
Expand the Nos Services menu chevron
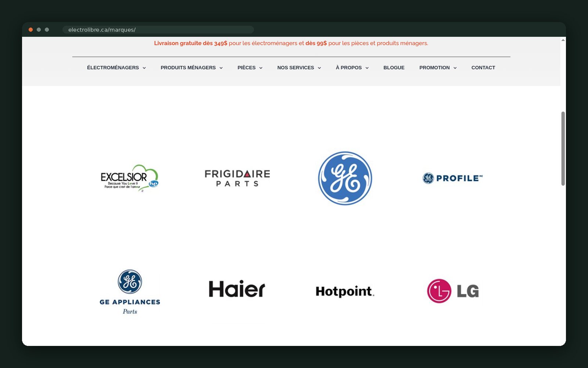(319, 68)
